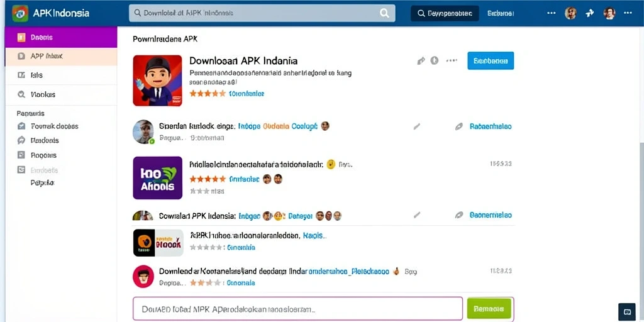The height and width of the screenshot is (322, 644).
Task: Click the envelope icon in the sidebar
Action: click(x=21, y=126)
